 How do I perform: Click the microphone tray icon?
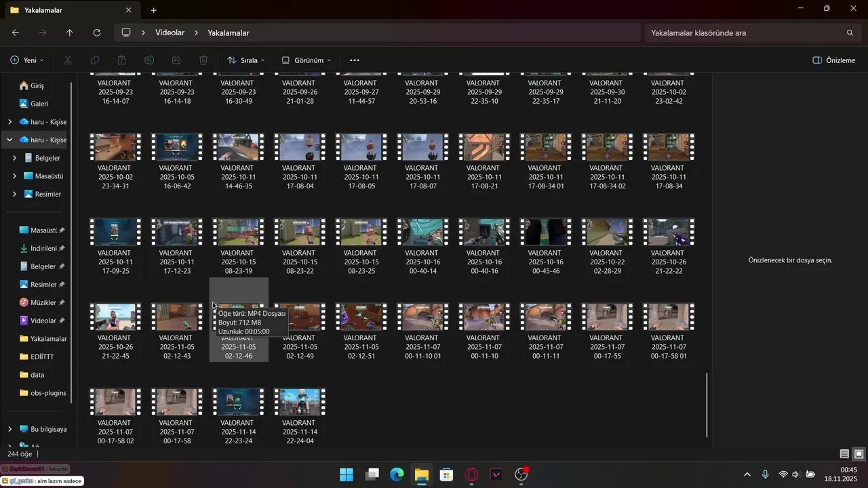[765, 474]
